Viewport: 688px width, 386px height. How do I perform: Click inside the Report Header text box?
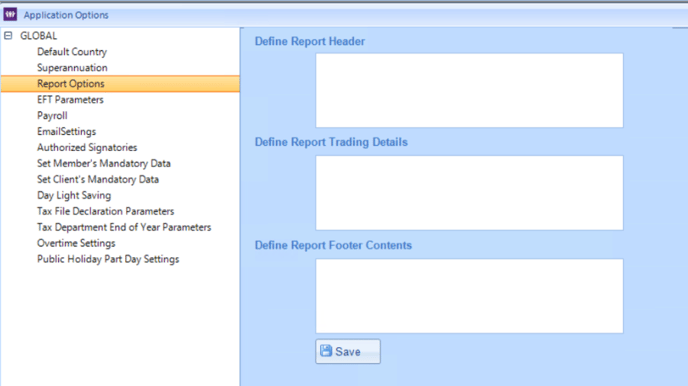point(469,90)
